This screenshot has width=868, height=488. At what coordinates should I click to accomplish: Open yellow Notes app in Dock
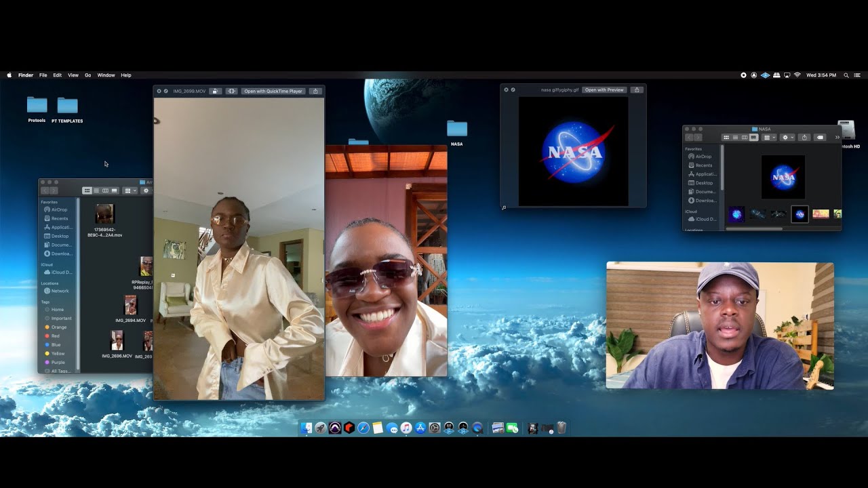[x=378, y=428]
